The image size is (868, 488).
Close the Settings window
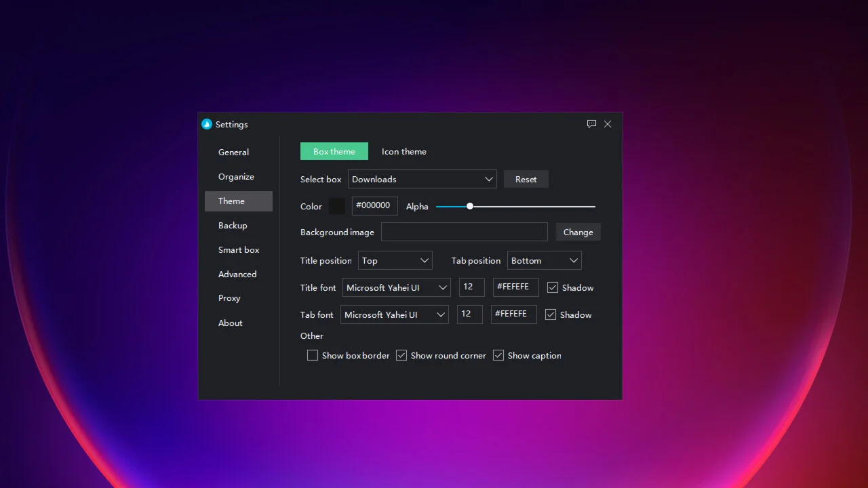coord(608,124)
